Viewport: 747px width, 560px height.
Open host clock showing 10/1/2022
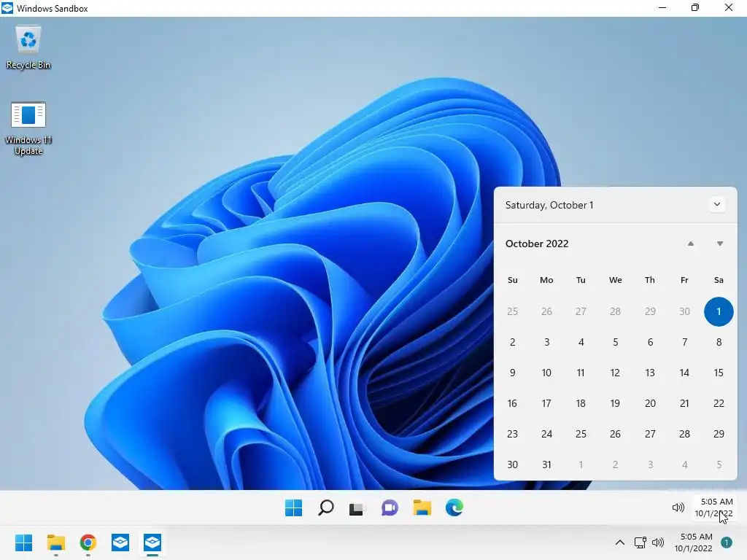(694, 542)
